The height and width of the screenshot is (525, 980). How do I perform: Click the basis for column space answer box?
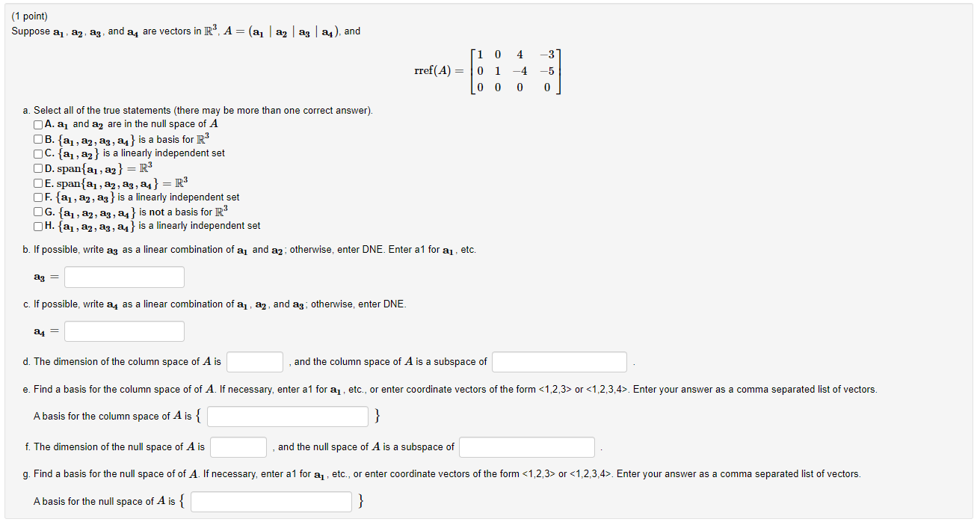[x=287, y=417]
